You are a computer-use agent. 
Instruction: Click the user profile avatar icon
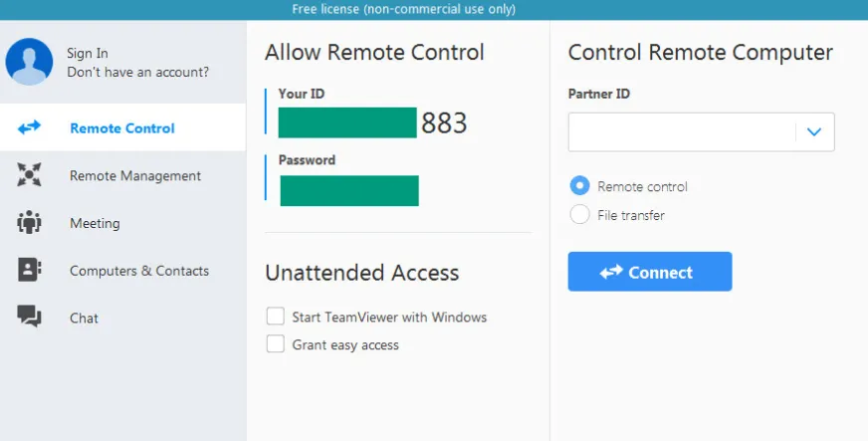[x=29, y=62]
